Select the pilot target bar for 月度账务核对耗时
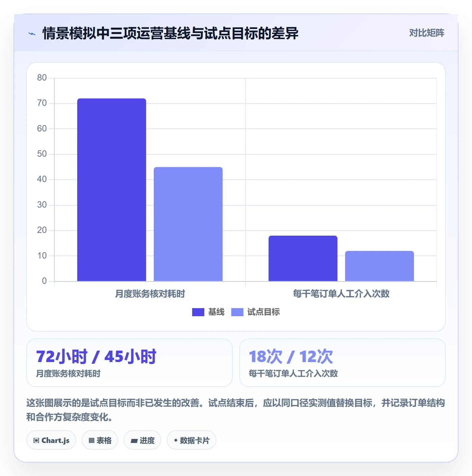 (x=188, y=224)
